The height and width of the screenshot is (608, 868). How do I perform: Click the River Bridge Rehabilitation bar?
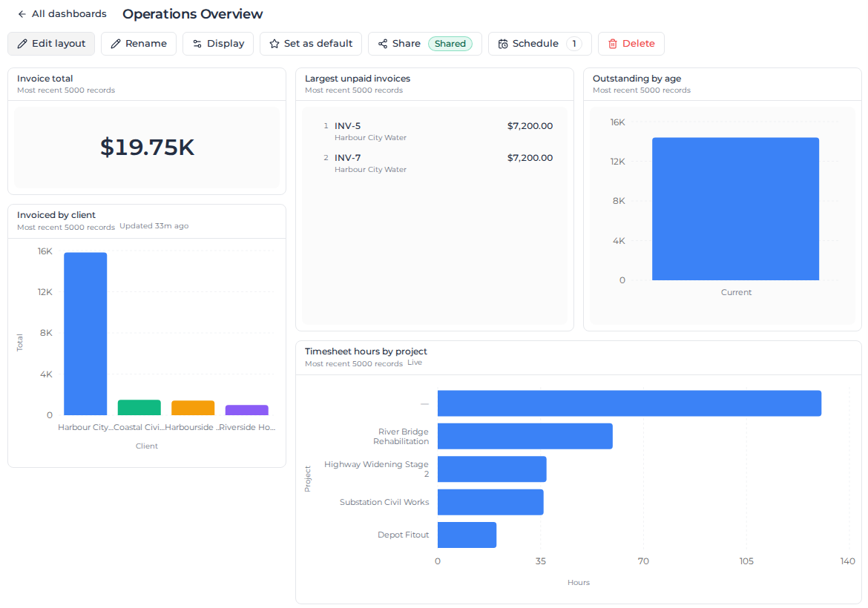tap(525, 436)
